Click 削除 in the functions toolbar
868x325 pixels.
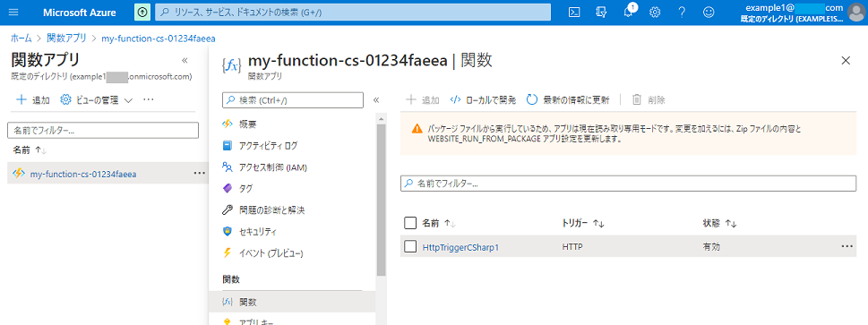tap(649, 99)
